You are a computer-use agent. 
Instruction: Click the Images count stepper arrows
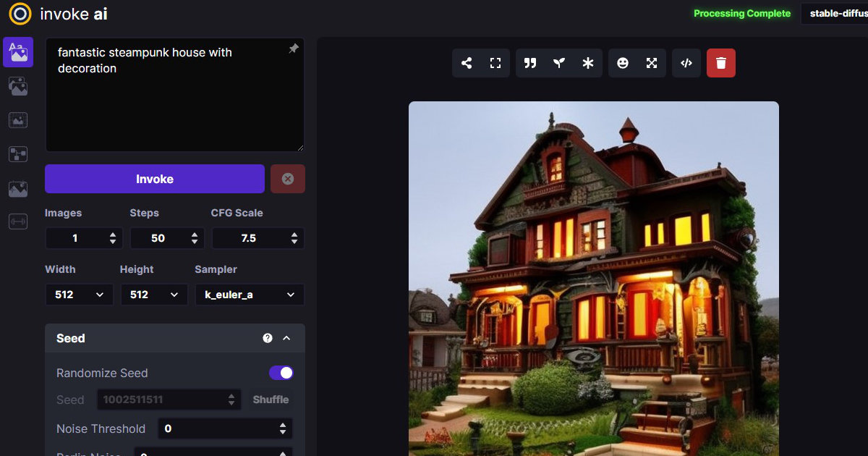click(113, 238)
